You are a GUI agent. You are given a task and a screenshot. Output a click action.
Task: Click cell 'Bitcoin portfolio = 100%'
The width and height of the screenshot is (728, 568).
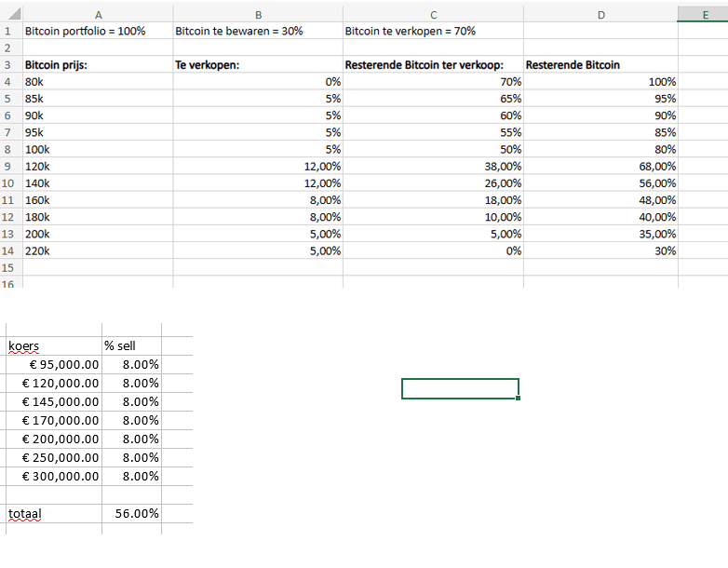[98, 31]
